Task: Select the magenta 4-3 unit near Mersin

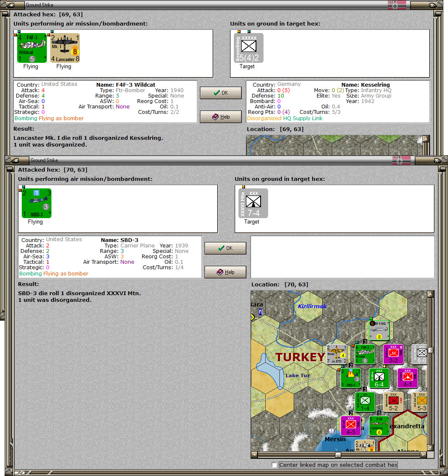Action: [351, 426]
